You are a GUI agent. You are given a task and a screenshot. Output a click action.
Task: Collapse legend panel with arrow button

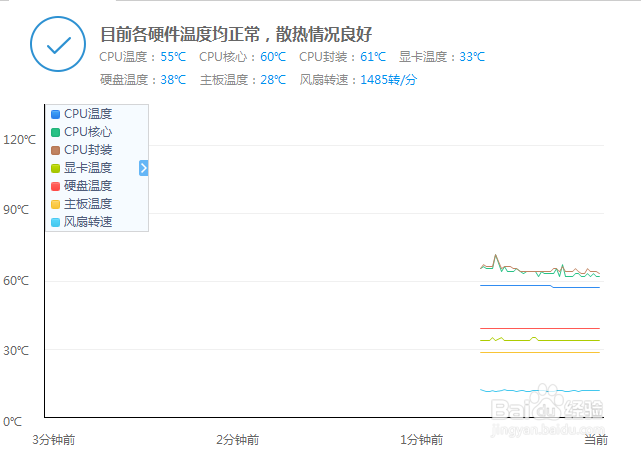[143, 168]
